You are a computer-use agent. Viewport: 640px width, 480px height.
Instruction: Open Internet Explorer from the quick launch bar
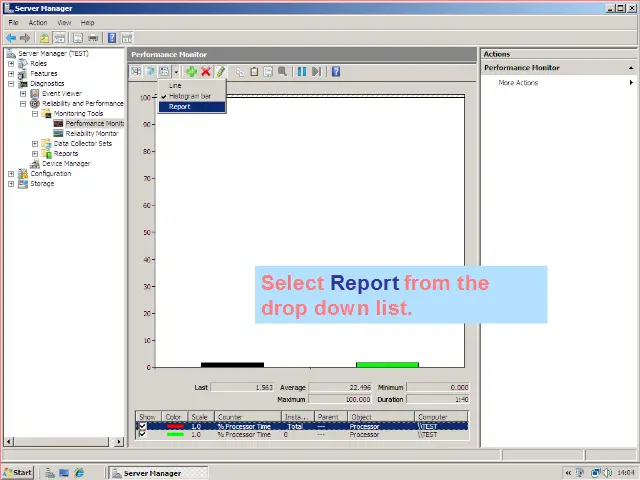[79, 473]
